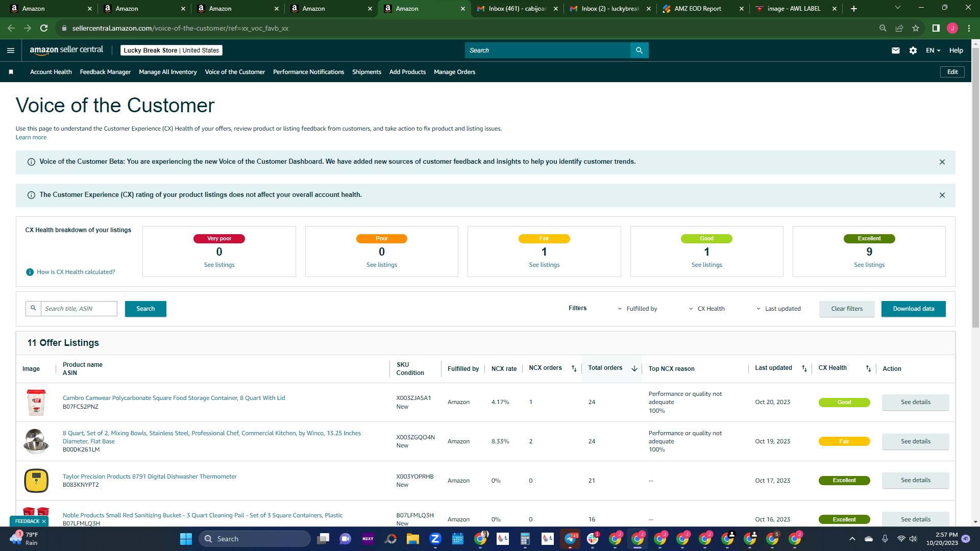Image resolution: width=980 pixels, height=551 pixels.
Task: Open the EN language dropdown
Action: (x=933, y=51)
